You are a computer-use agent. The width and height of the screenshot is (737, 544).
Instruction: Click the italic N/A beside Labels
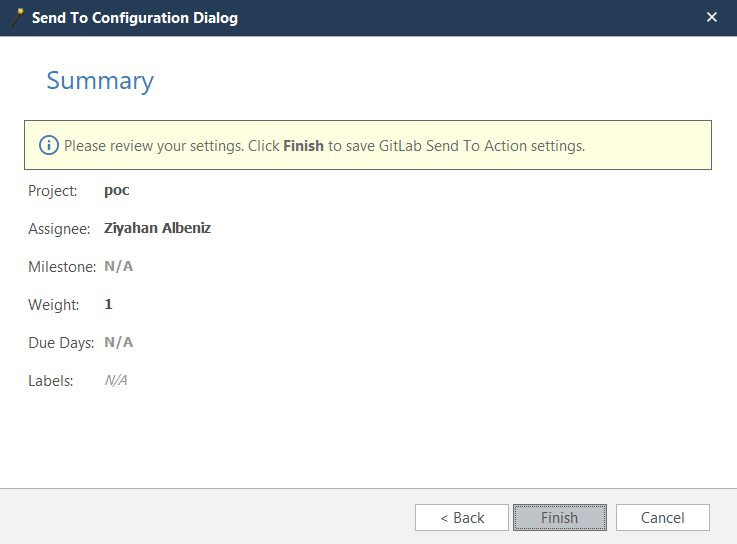pyautogui.click(x=116, y=380)
